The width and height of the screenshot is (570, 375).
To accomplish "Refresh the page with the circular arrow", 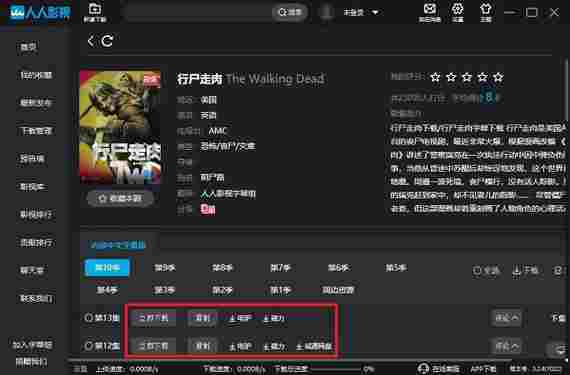I will point(107,41).
